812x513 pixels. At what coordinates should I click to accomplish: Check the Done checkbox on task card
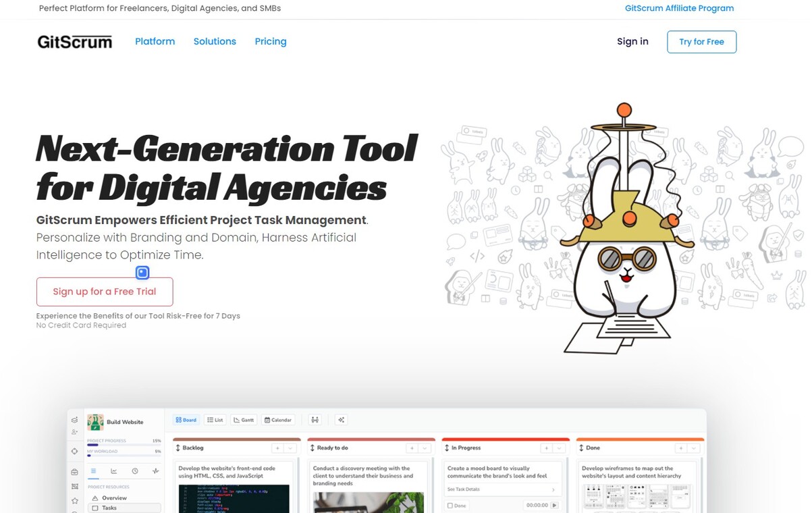(450, 506)
